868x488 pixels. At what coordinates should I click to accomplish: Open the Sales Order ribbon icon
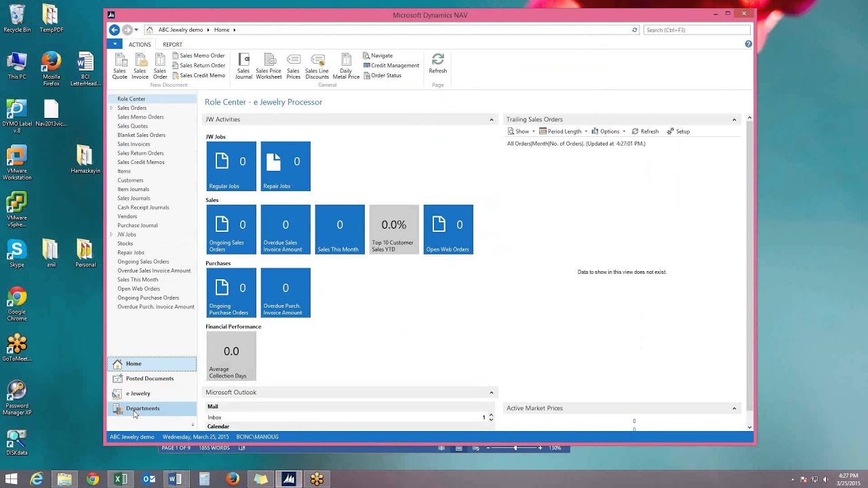[x=160, y=66]
